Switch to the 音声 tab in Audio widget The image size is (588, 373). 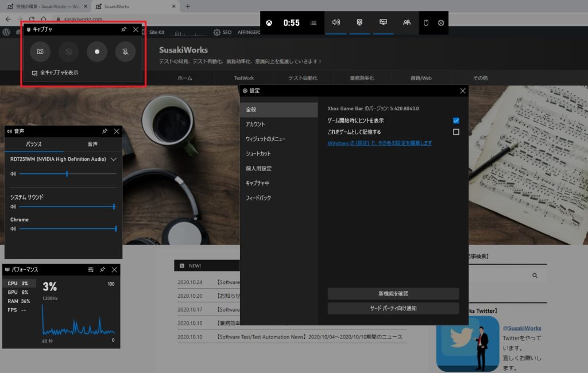coord(92,144)
